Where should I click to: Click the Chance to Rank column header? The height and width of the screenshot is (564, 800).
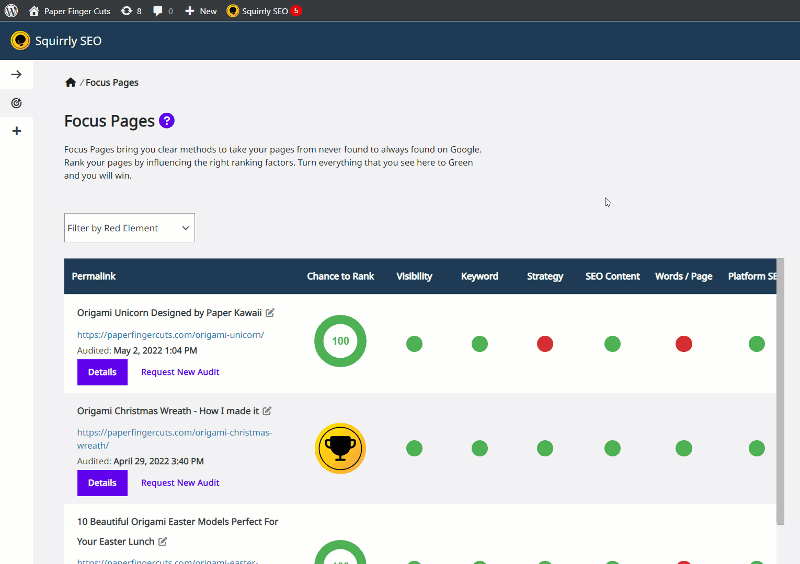(x=340, y=276)
